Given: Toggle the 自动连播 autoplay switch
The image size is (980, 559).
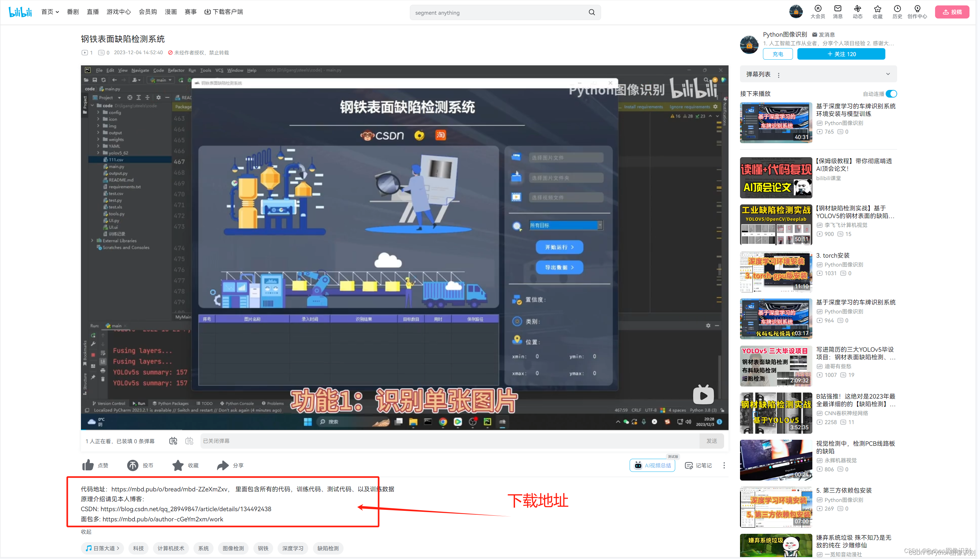Looking at the screenshot, I should point(891,94).
